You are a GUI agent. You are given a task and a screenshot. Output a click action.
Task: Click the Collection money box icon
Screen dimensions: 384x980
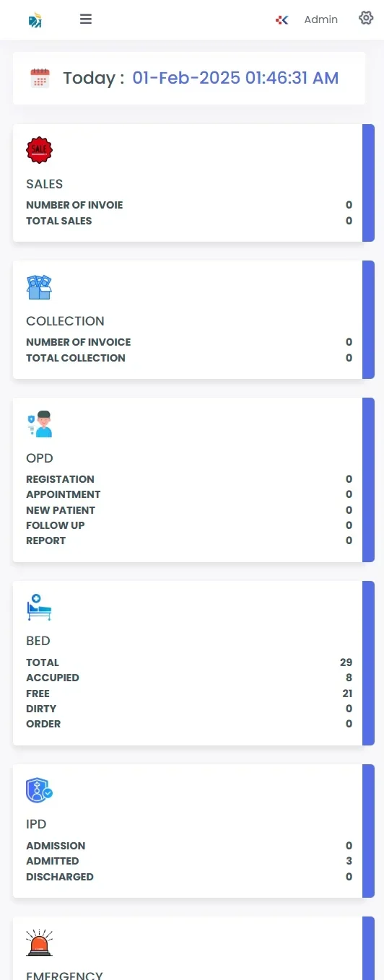(40, 287)
